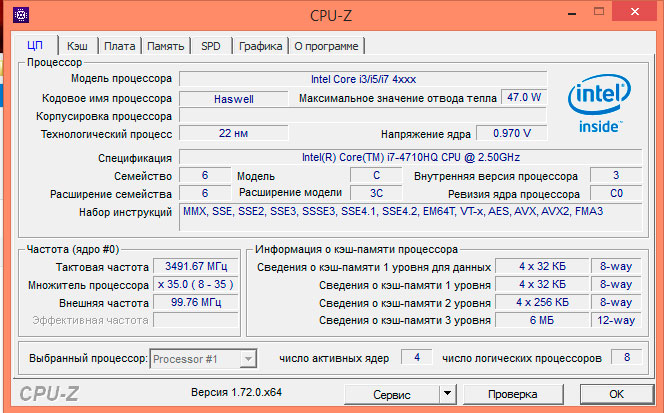Select the Память tab

(x=166, y=46)
